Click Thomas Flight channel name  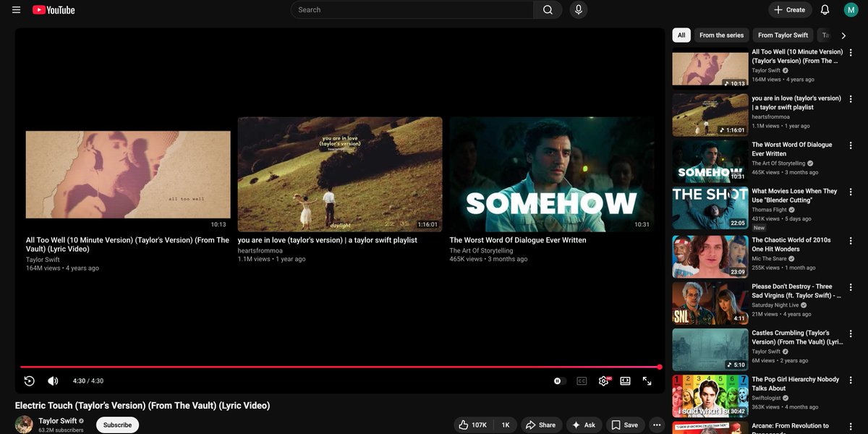(x=769, y=210)
